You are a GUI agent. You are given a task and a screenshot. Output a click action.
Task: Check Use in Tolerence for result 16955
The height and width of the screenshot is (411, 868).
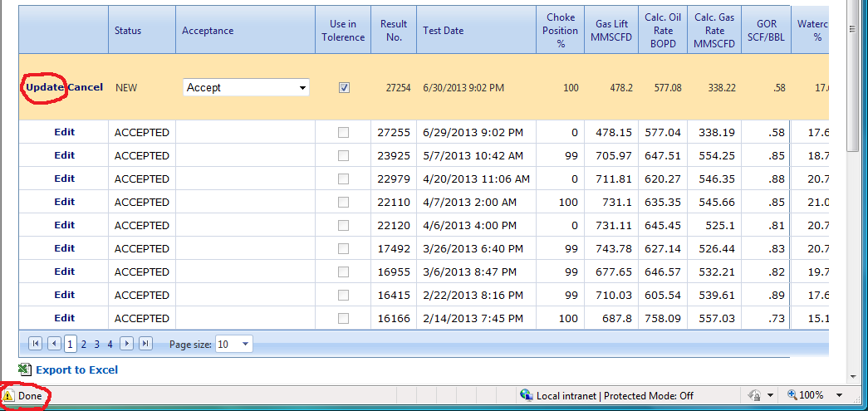pyautogui.click(x=344, y=272)
